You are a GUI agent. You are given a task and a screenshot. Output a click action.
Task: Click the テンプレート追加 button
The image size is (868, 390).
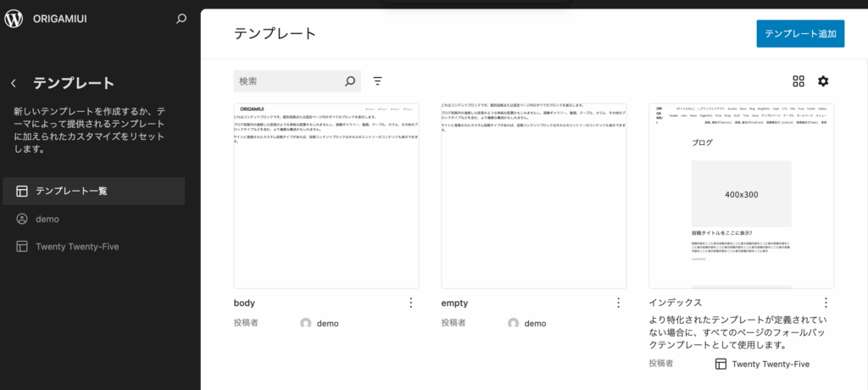800,34
